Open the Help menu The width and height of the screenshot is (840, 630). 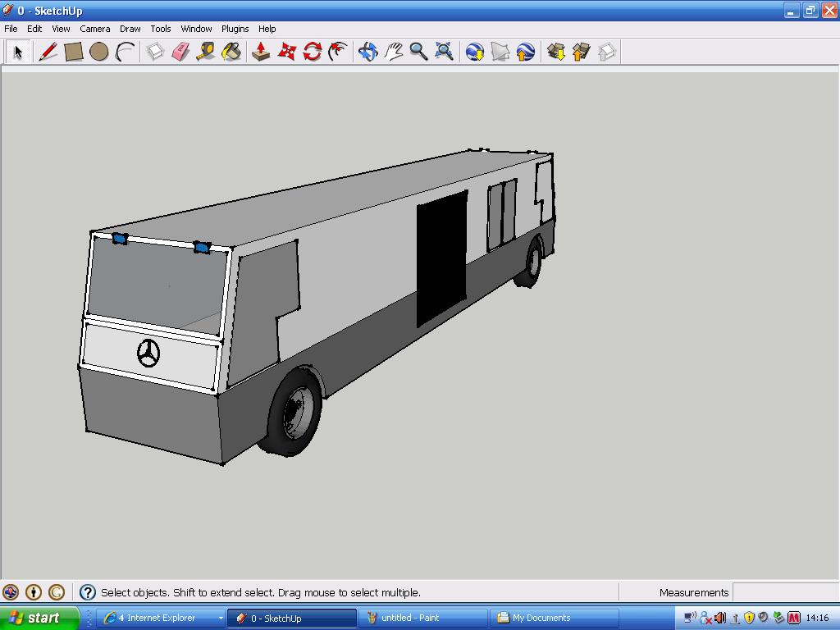pyautogui.click(x=267, y=29)
